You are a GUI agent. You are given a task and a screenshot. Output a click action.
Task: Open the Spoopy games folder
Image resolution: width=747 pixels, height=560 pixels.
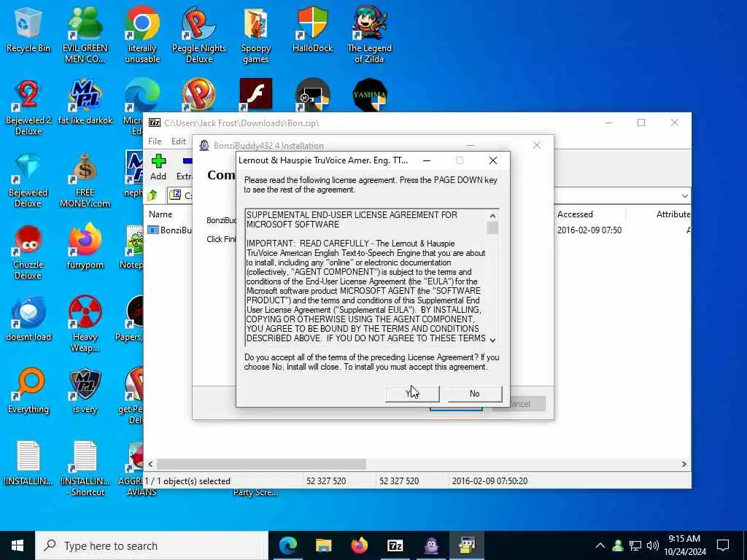coord(256,34)
